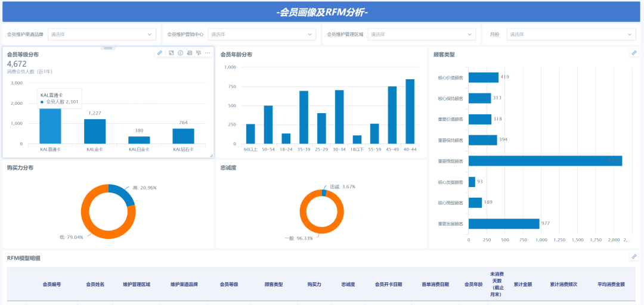The image size is (644, 305).
Task: Click the 18以下 bar in age chart
Action: click(x=357, y=139)
